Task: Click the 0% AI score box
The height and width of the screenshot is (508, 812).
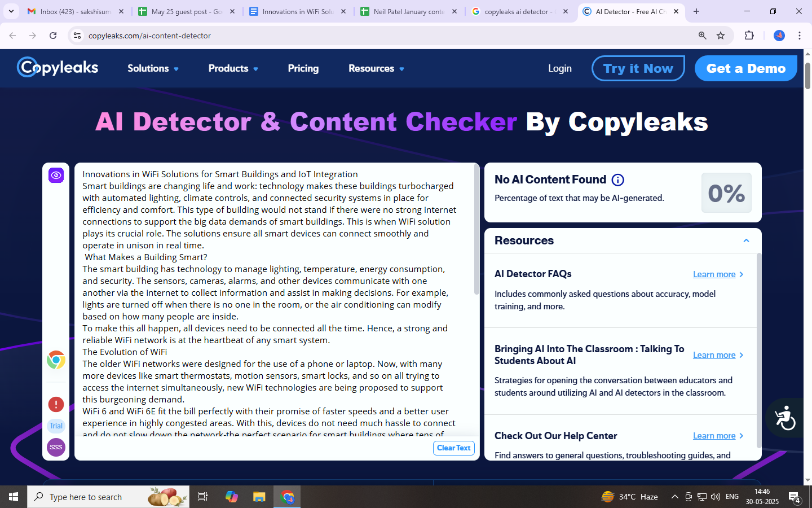Action: [726, 193]
